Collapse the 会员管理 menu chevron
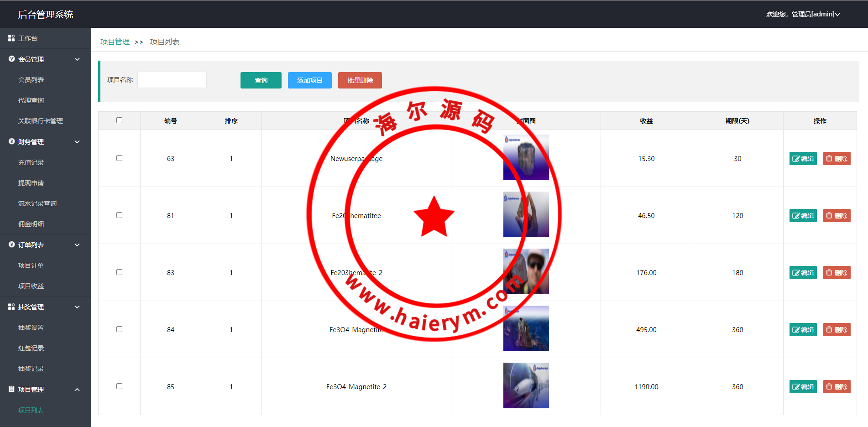The width and height of the screenshot is (868, 427). tap(77, 59)
